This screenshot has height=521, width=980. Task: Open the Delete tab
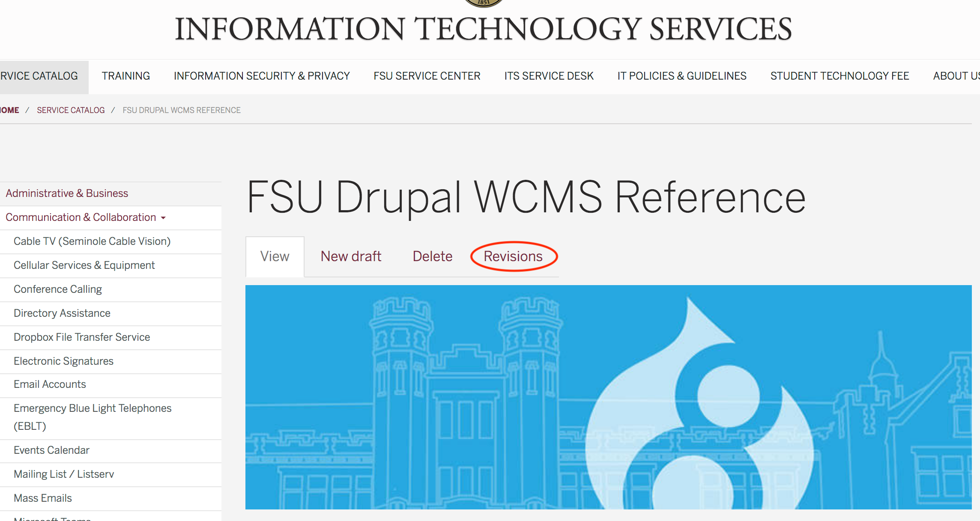433,256
